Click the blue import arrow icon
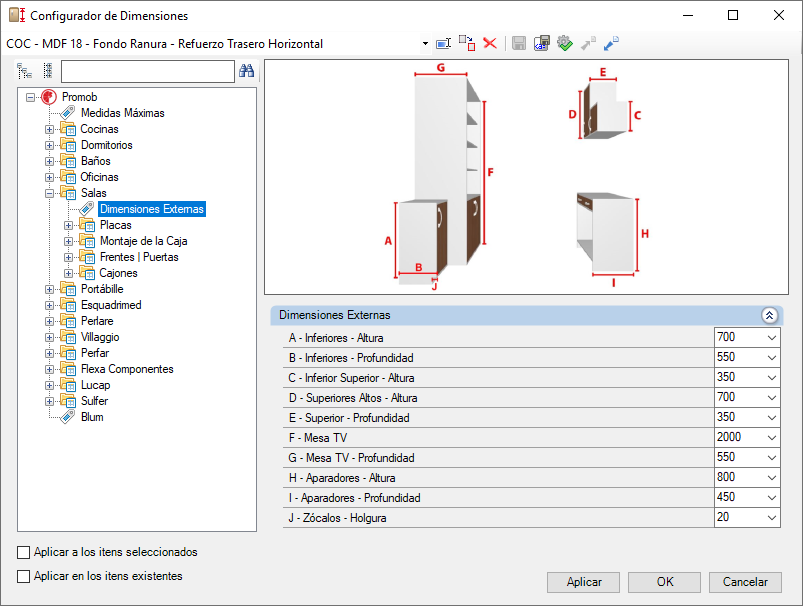 coord(611,44)
